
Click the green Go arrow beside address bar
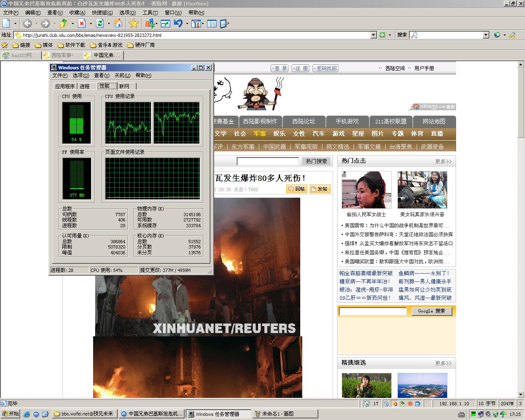click(382, 35)
